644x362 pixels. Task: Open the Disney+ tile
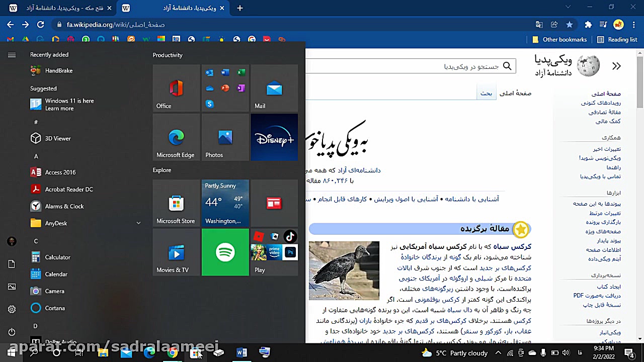[x=274, y=137]
